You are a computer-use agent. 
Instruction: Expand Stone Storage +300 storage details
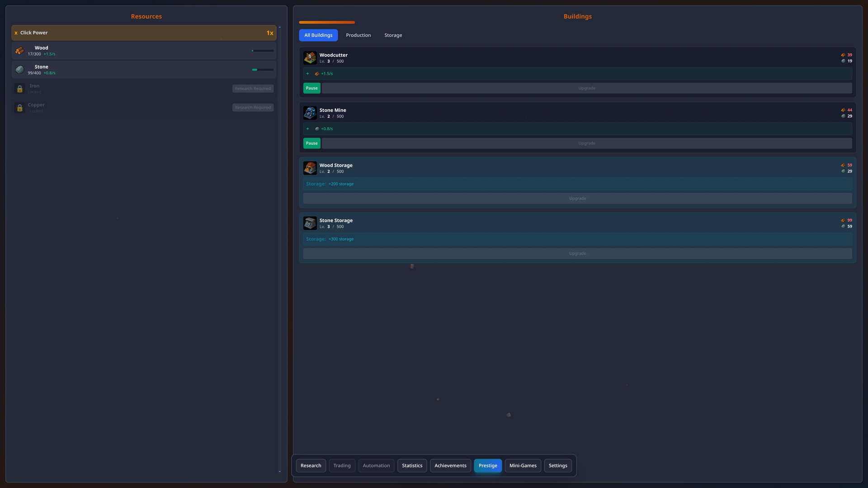[330, 239]
